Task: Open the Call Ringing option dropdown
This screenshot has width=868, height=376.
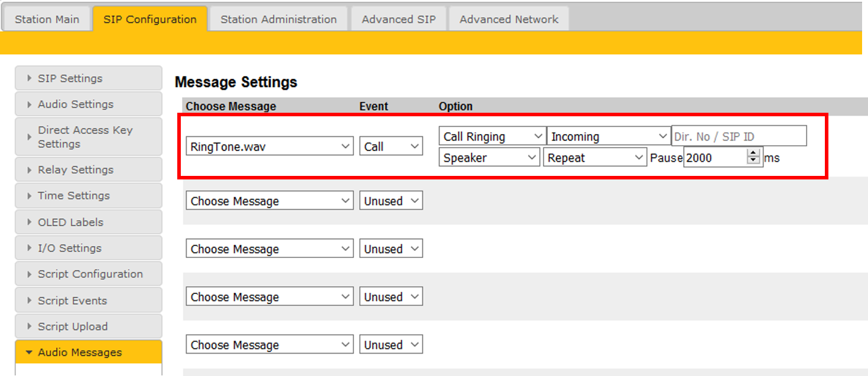Action: tap(492, 136)
